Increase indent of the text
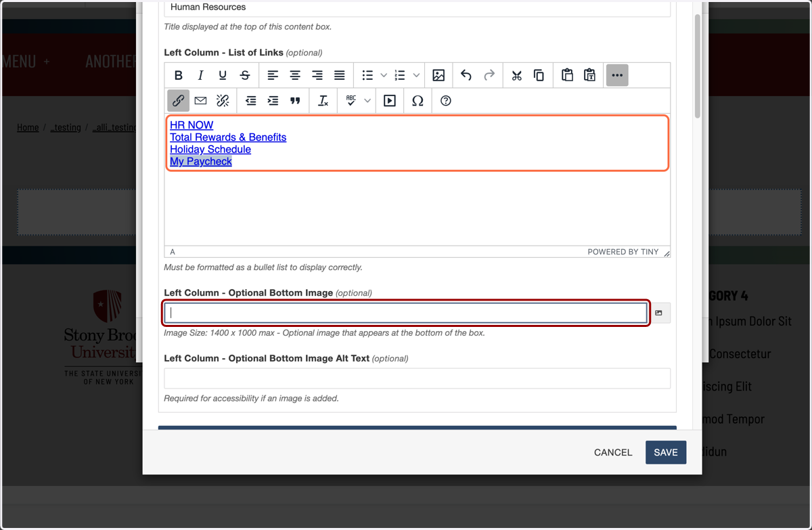Viewport: 812px width, 530px height. (x=273, y=101)
